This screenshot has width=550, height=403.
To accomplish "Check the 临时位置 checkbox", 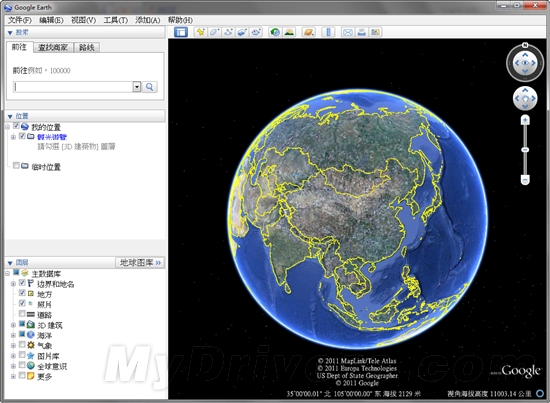I will pos(16,165).
